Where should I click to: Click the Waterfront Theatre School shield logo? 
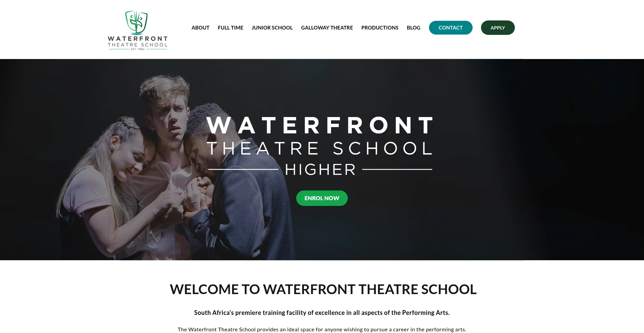pos(137,22)
